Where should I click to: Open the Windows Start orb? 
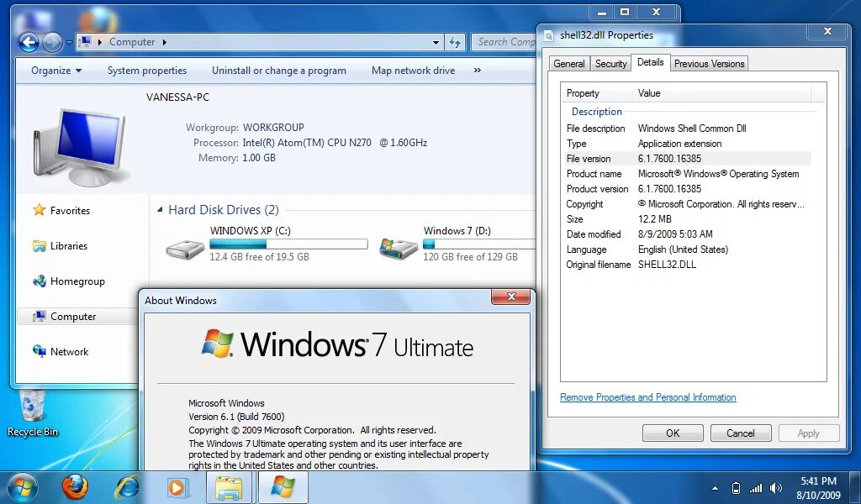pyautogui.click(x=21, y=487)
